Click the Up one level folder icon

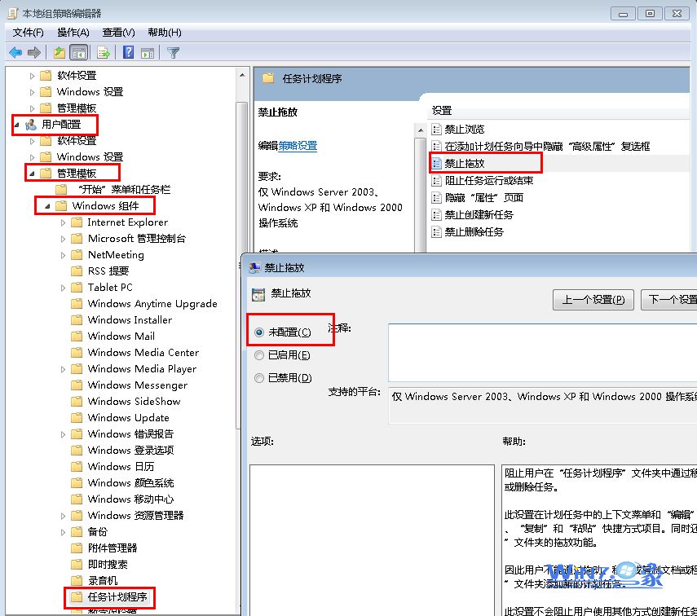tap(60, 53)
